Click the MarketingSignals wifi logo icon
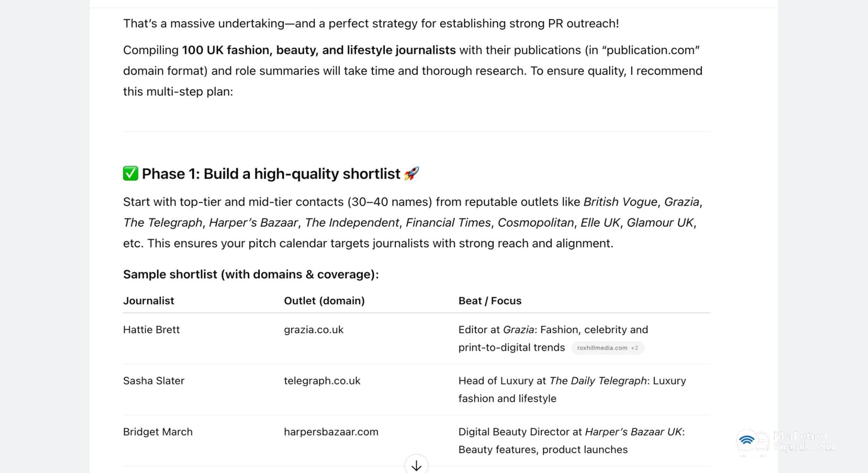This screenshot has height=473, width=868. coord(747,440)
